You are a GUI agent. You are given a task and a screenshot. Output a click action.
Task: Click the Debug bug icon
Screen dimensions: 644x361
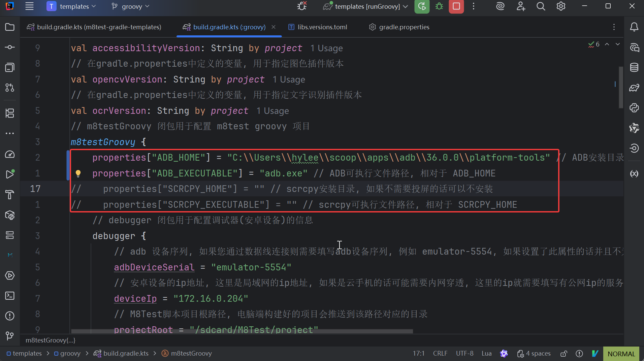[x=439, y=6]
